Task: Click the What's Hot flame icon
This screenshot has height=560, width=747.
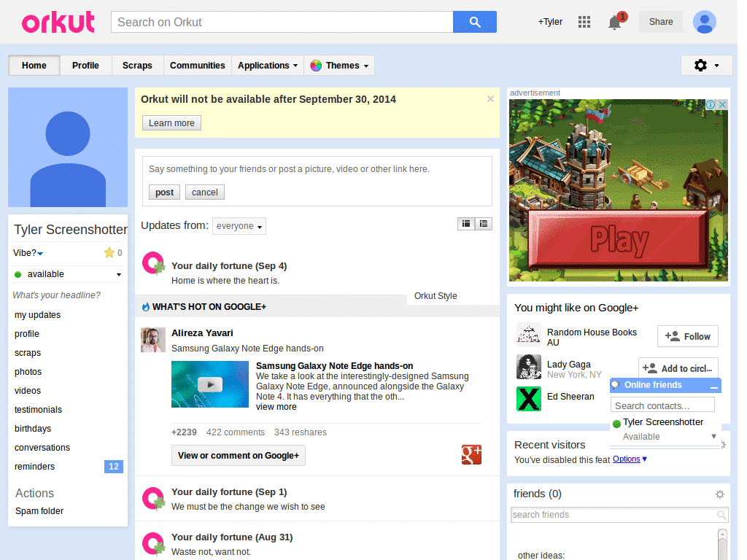Action: click(x=146, y=307)
